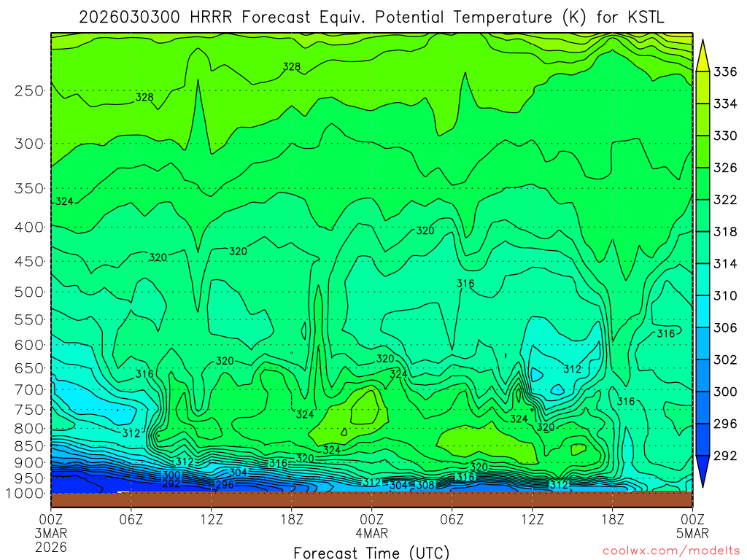Select the 950 pressure level label
The width and height of the screenshot is (747, 560).
29,478
